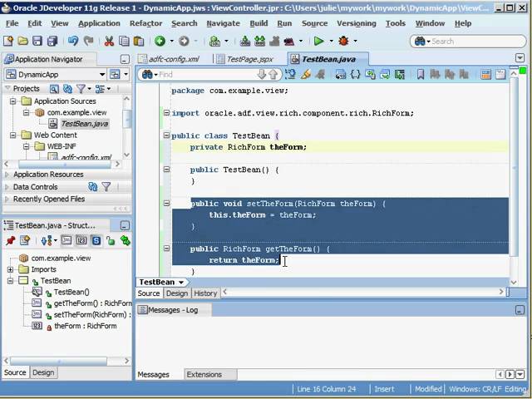Click the Refresh icon in Projects toolbar
532x399 pixels.
click(x=68, y=89)
